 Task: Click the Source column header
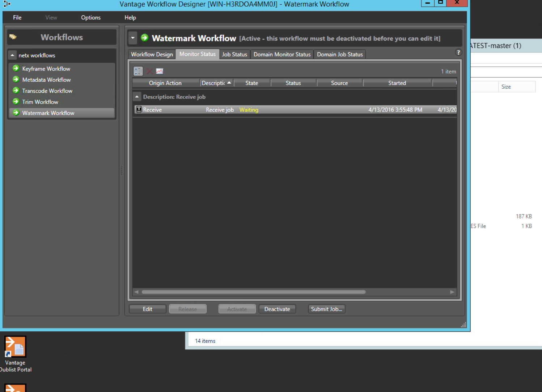339,83
